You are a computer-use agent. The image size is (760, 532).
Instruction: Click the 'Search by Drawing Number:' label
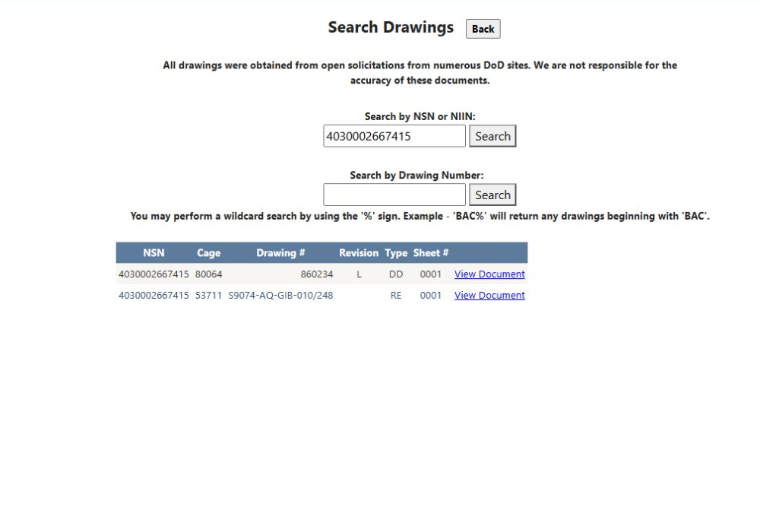416,176
